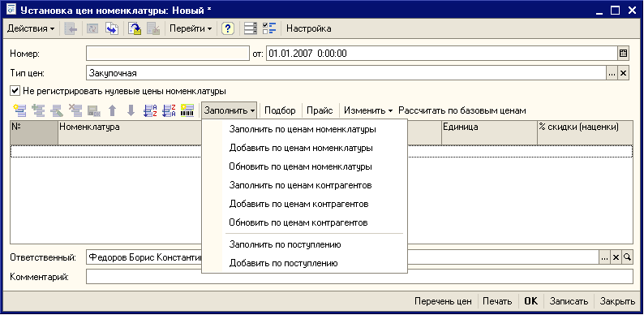Choose Добавить по поступлению
Screen dimensions: 644x315
(x=304, y=263)
